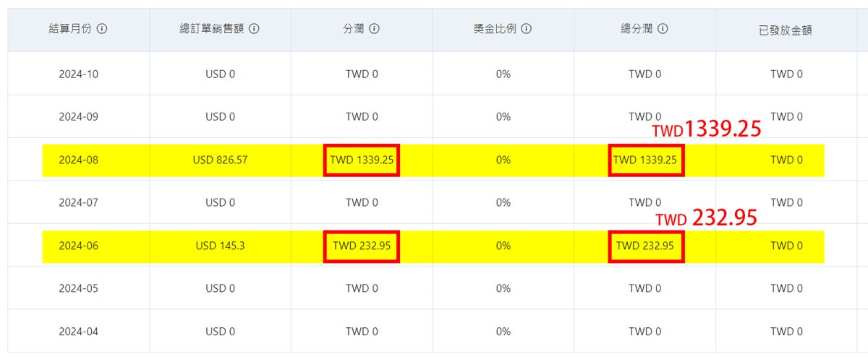Image resolution: width=868 pixels, height=359 pixels.
Task: Click boxed TWD 232.95 in 總分潤 column
Action: click(645, 246)
